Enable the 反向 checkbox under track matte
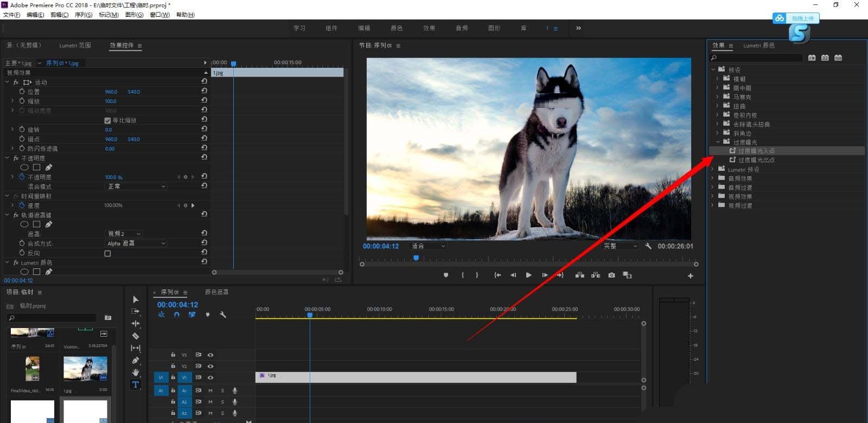868x423 pixels. click(107, 253)
